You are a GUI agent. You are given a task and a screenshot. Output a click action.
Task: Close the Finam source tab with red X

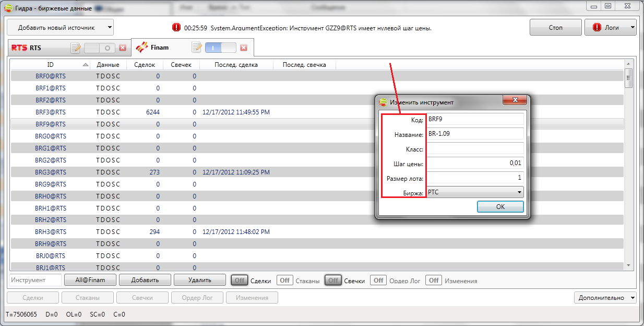click(244, 48)
